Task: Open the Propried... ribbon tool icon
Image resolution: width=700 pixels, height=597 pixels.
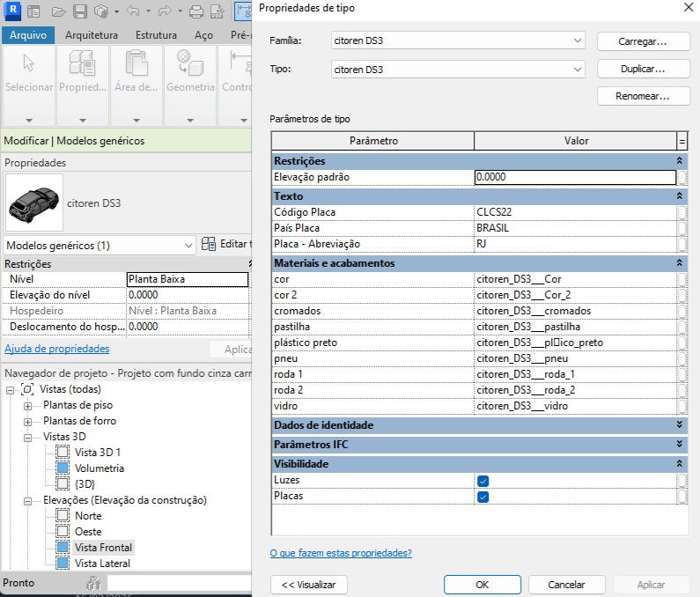Action: 82,63
